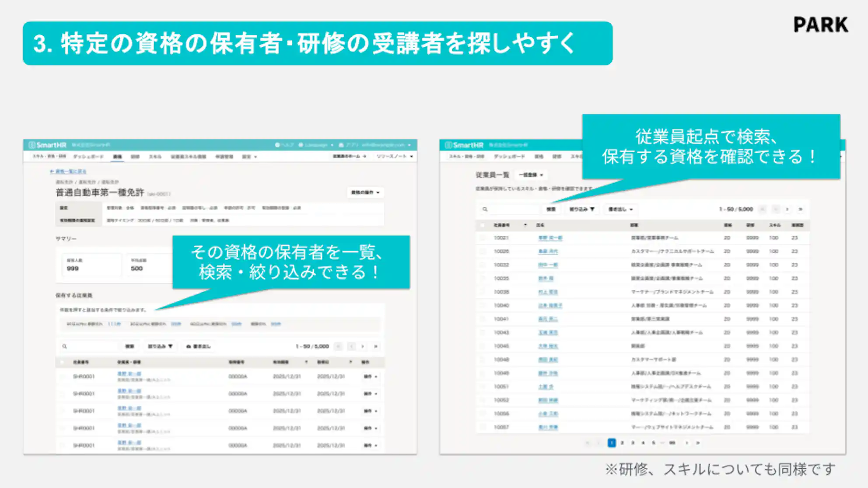Open the リリースノート dropdown in left screenshot

(395, 156)
